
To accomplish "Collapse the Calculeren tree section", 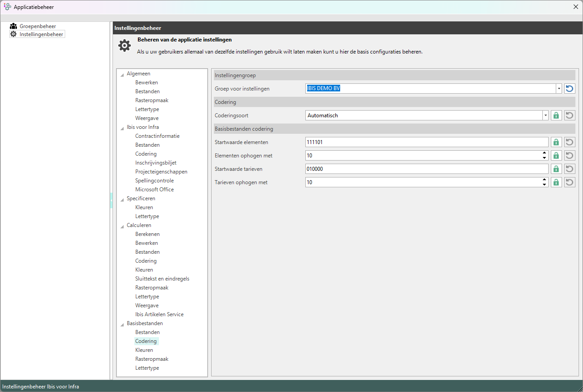I will [122, 226].
